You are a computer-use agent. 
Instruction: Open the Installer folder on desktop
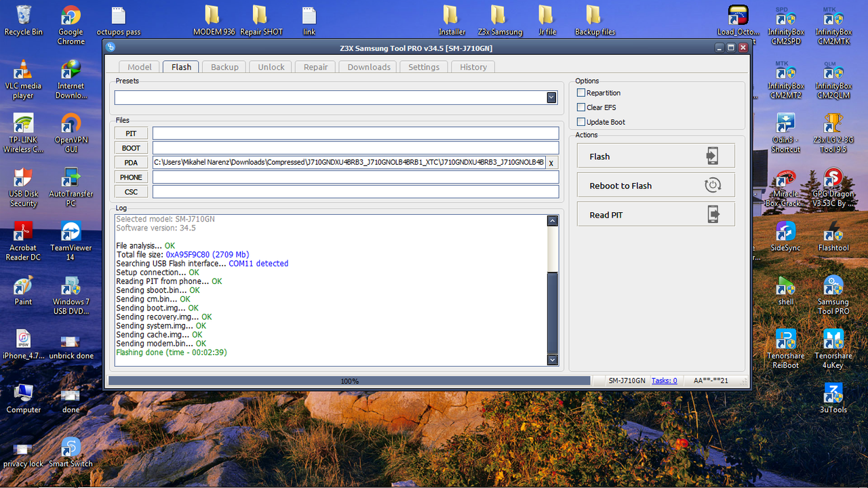coord(451,20)
